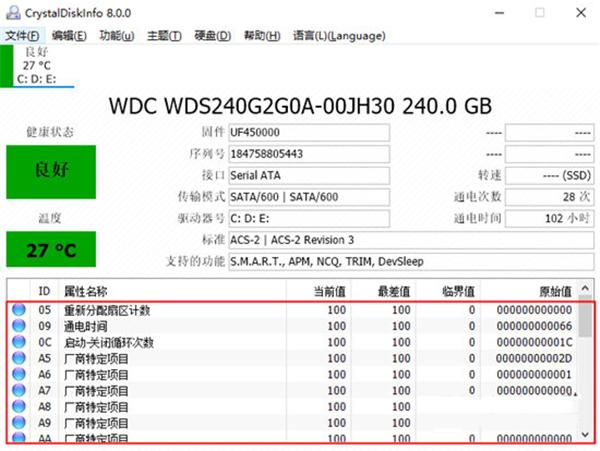
Task: Open the 文件(F) menu
Action: [x=22, y=36]
